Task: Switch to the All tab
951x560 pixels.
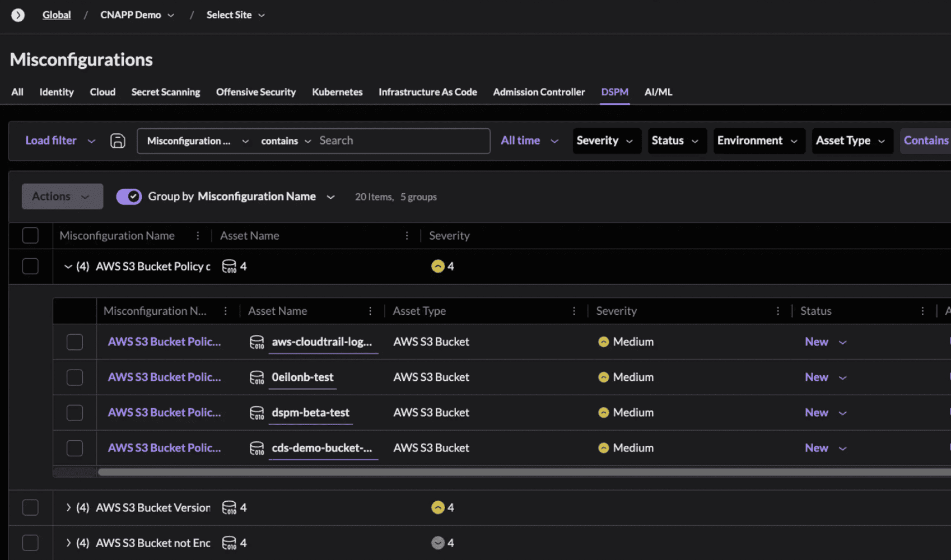Action: 17,92
